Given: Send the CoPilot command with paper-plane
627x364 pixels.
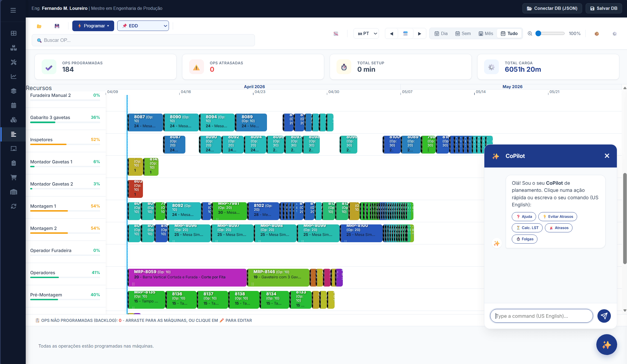Looking at the screenshot, I should click(604, 316).
